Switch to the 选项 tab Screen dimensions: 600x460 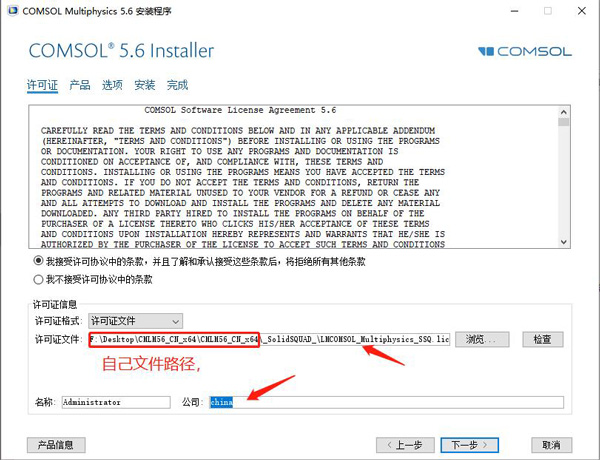click(112, 85)
